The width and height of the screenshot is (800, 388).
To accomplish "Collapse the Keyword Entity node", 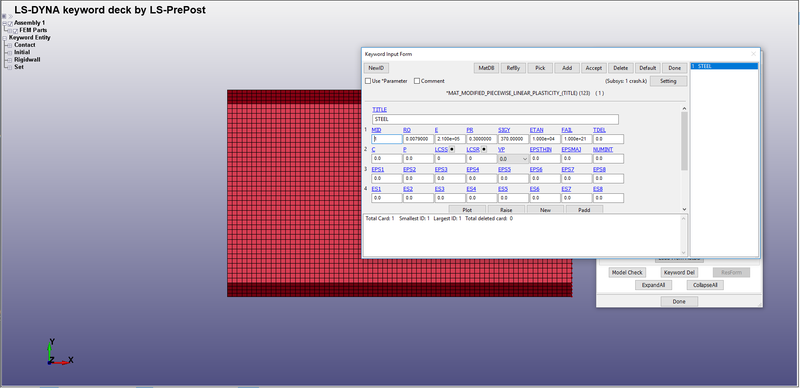I will tap(5, 38).
